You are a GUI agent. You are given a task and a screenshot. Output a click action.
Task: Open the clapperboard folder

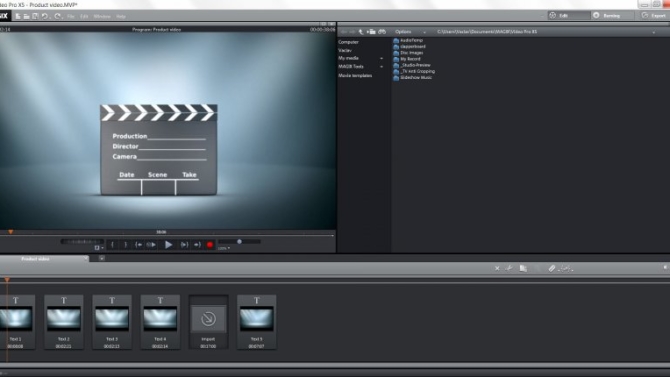409,47
